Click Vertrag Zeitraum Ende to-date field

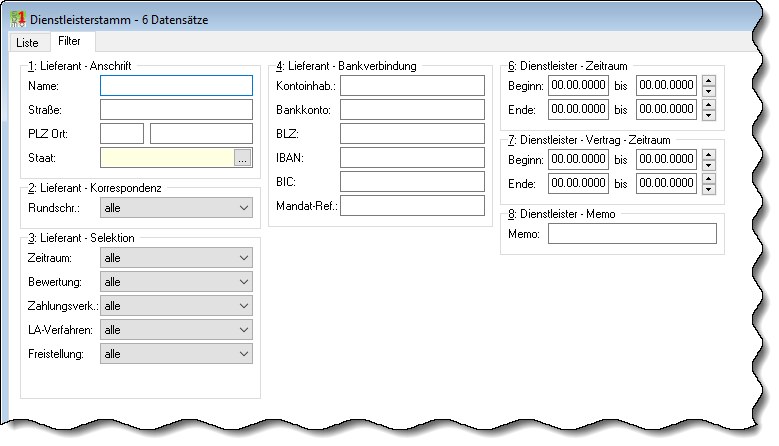pos(666,183)
